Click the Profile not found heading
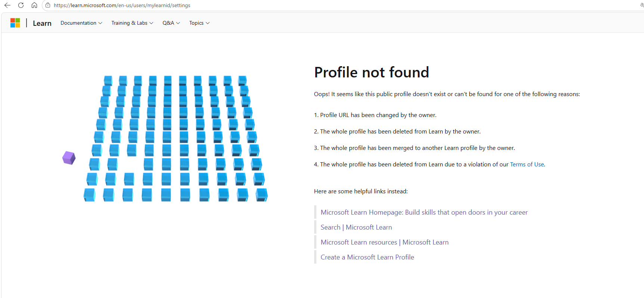 pyautogui.click(x=371, y=72)
